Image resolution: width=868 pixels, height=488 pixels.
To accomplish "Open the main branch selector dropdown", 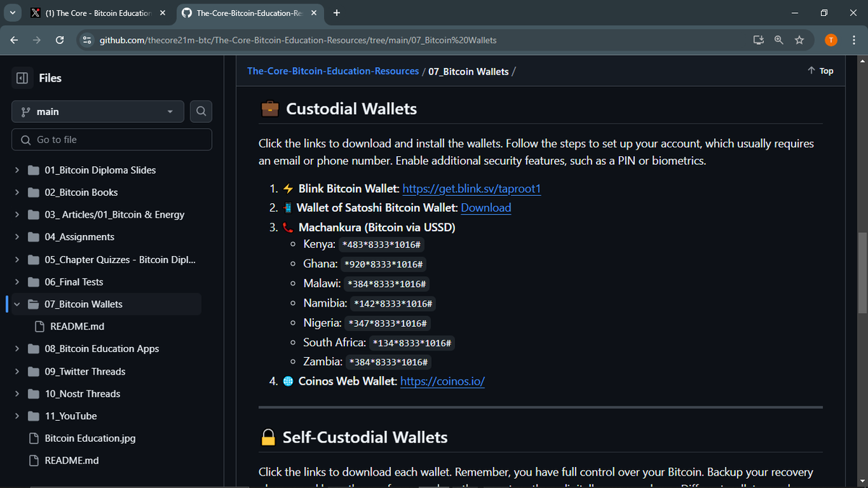I will [x=99, y=111].
